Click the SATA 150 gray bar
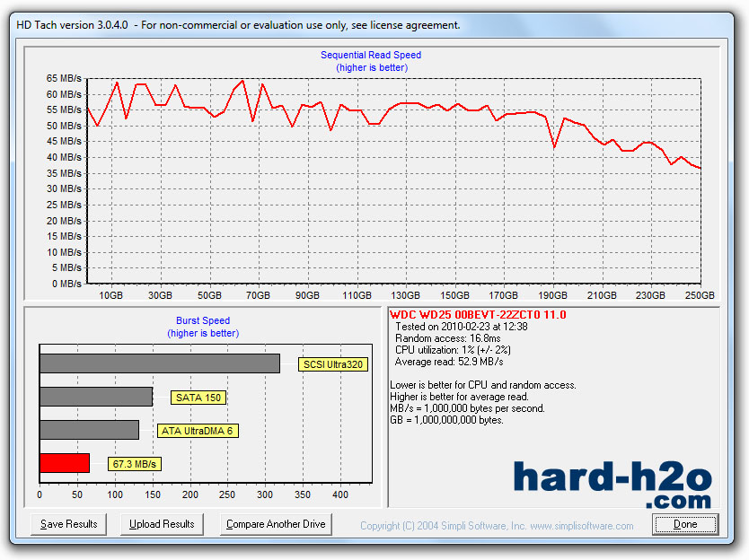The height and width of the screenshot is (560, 749). pyautogui.click(x=96, y=397)
